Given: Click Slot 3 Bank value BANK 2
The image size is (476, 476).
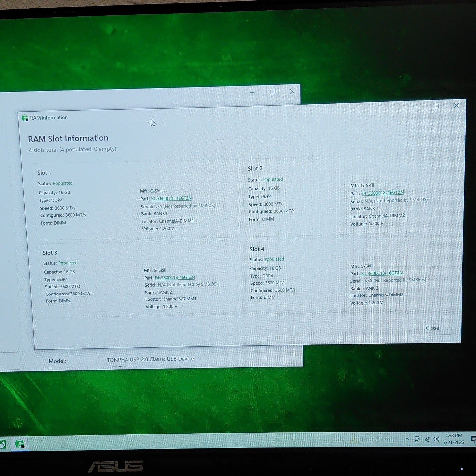Looking at the screenshot, I should click(164, 292).
